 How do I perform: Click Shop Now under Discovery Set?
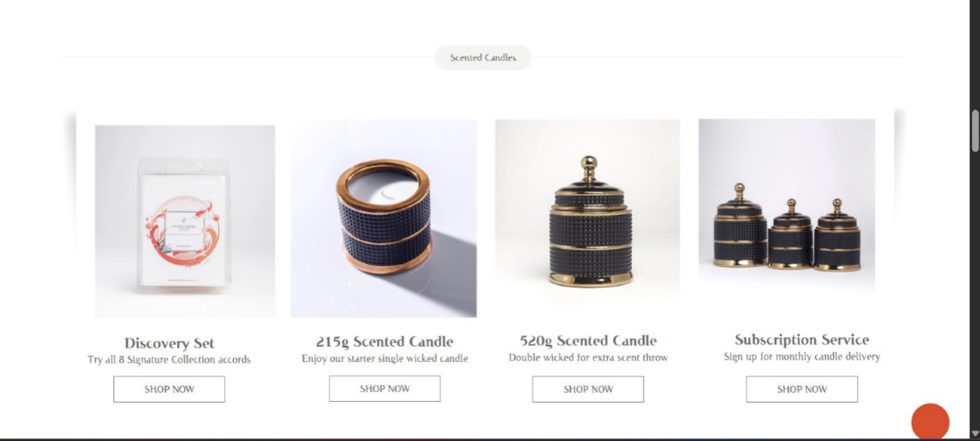point(169,389)
